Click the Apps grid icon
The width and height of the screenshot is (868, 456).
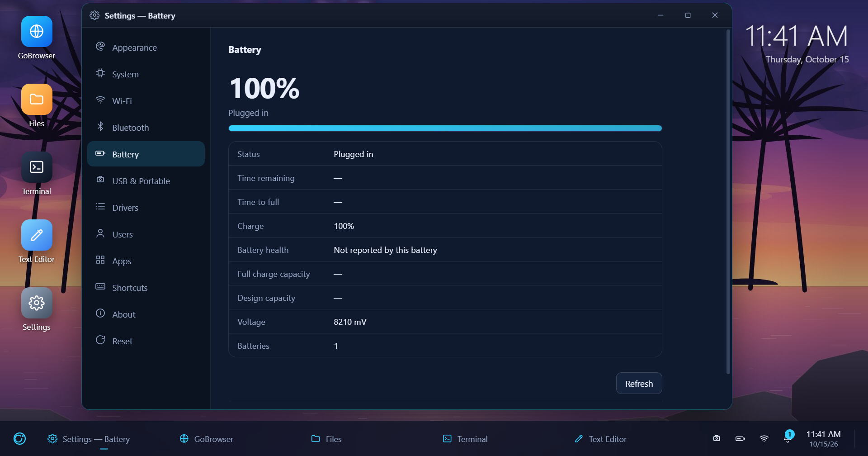click(100, 261)
